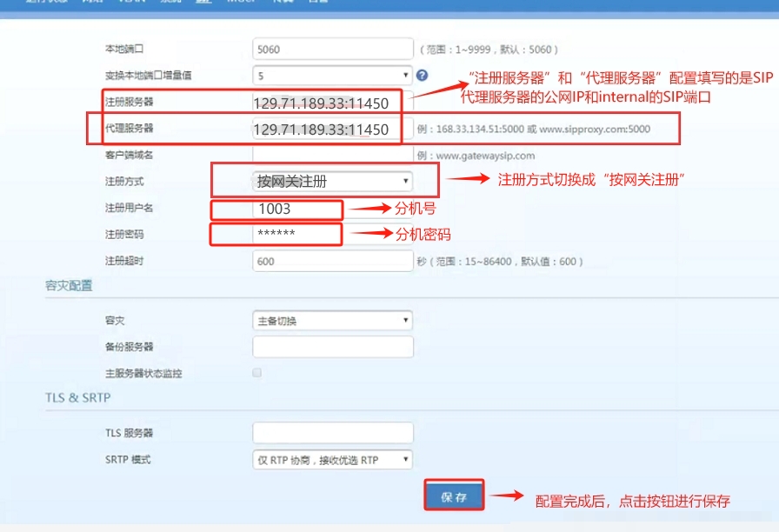Select the 注册超时 field showing 600

332,261
